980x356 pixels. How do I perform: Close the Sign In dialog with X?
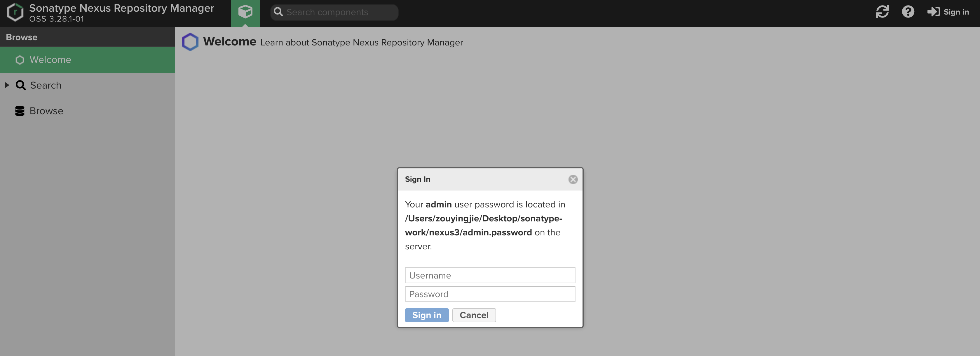573,179
